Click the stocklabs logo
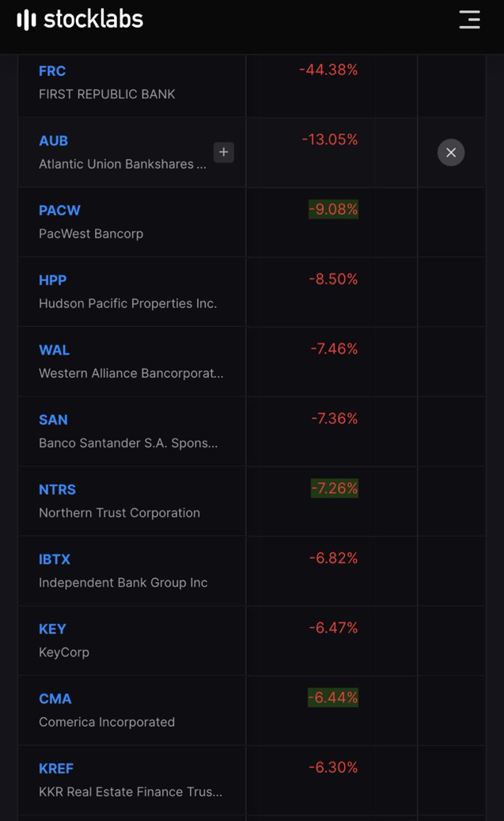Image resolution: width=504 pixels, height=821 pixels. 80,20
